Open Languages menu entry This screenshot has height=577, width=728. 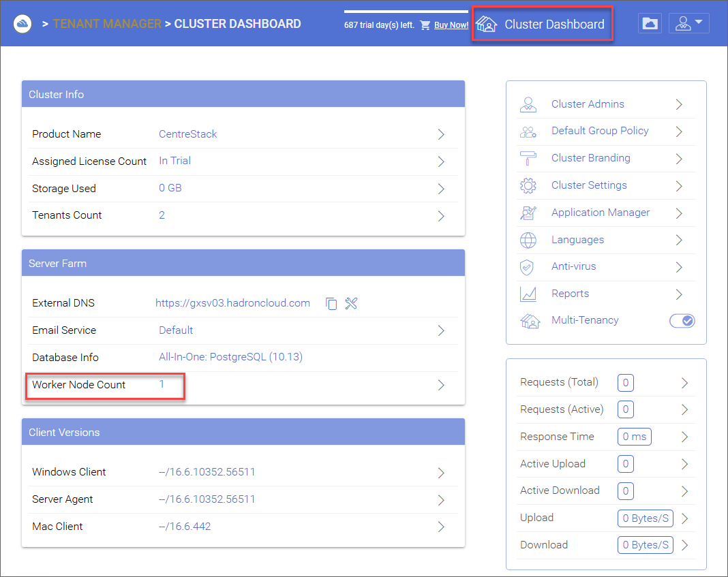click(577, 240)
